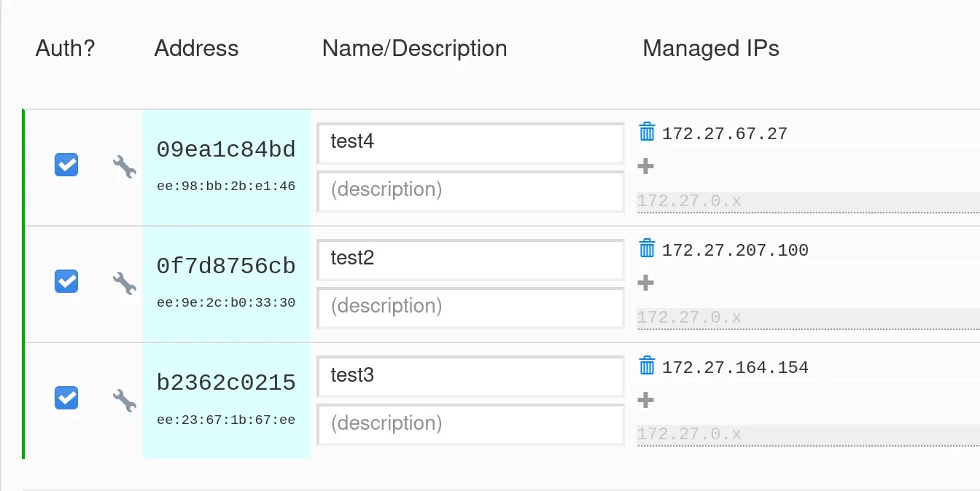The width and height of the screenshot is (980, 491).
Task: Open wrench settings for member 09ea1c84bd
Action: point(125,167)
